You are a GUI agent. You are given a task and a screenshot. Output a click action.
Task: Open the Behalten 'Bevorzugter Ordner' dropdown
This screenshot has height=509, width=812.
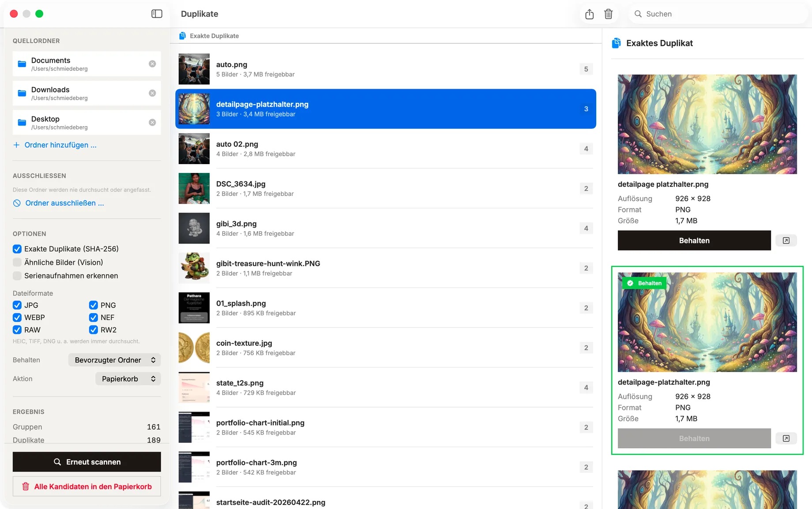pyautogui.click(x=115, y=360)
